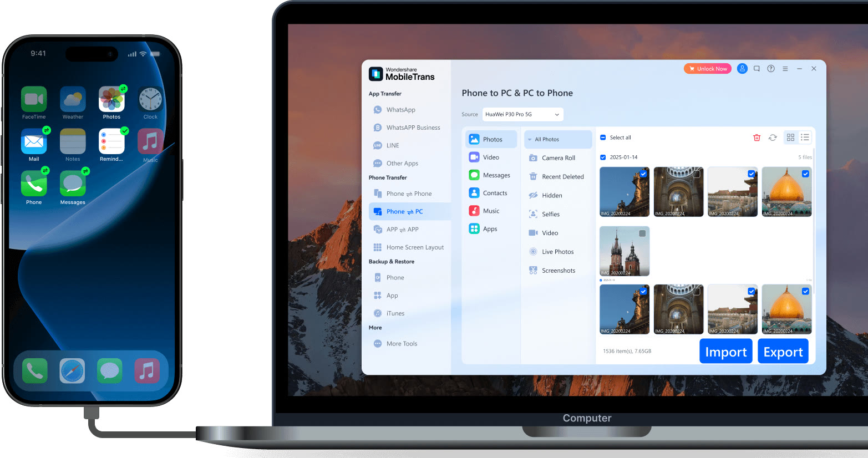Click the help question mark icon
868x458 pixels.
coord(771,69)
